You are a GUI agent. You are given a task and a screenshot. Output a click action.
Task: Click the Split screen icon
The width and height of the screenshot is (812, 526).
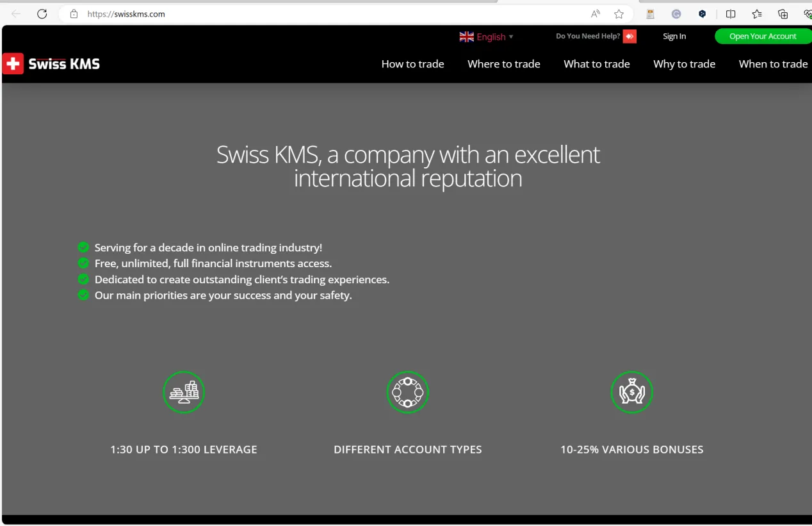click(x=731, y=14)
